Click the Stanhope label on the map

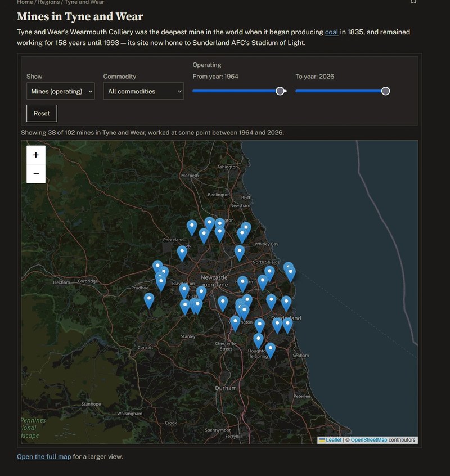91,404
